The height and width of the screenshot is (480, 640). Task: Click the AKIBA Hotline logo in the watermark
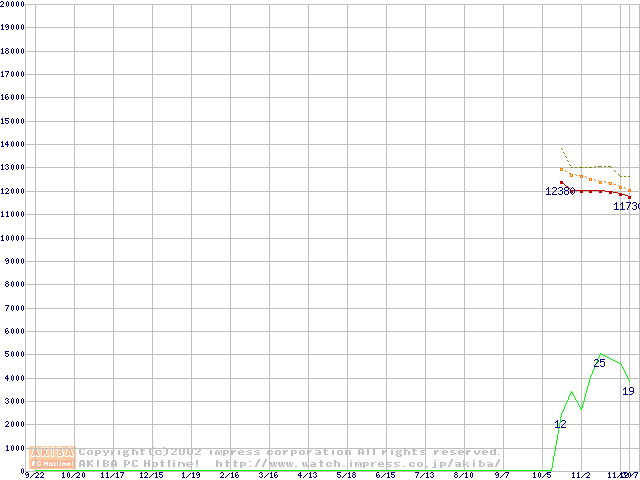pos(53,457)
